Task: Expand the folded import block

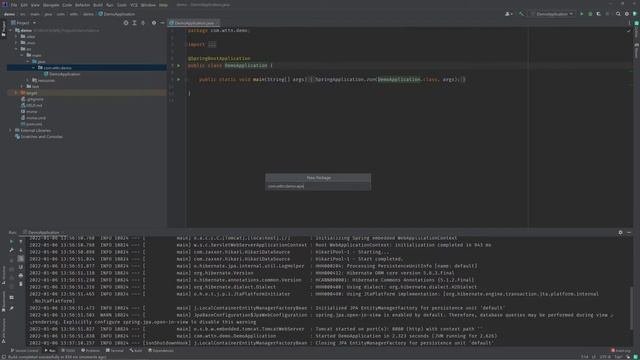Action: (212, 44)
